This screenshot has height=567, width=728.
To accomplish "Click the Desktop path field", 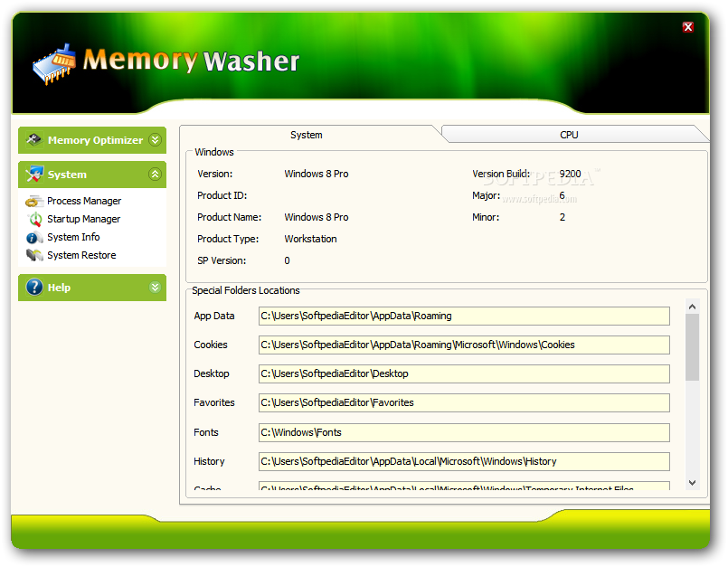I will tap(464, 373).
